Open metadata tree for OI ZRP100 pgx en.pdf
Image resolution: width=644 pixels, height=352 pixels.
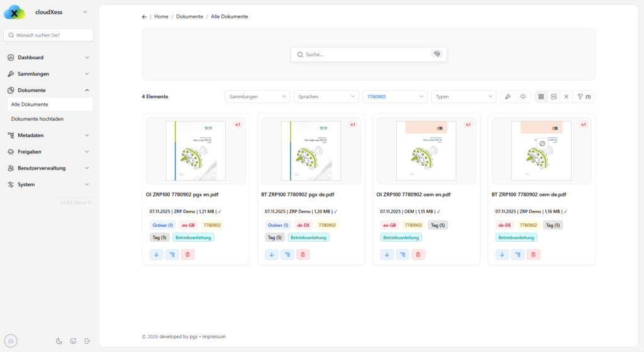(172, 254)
